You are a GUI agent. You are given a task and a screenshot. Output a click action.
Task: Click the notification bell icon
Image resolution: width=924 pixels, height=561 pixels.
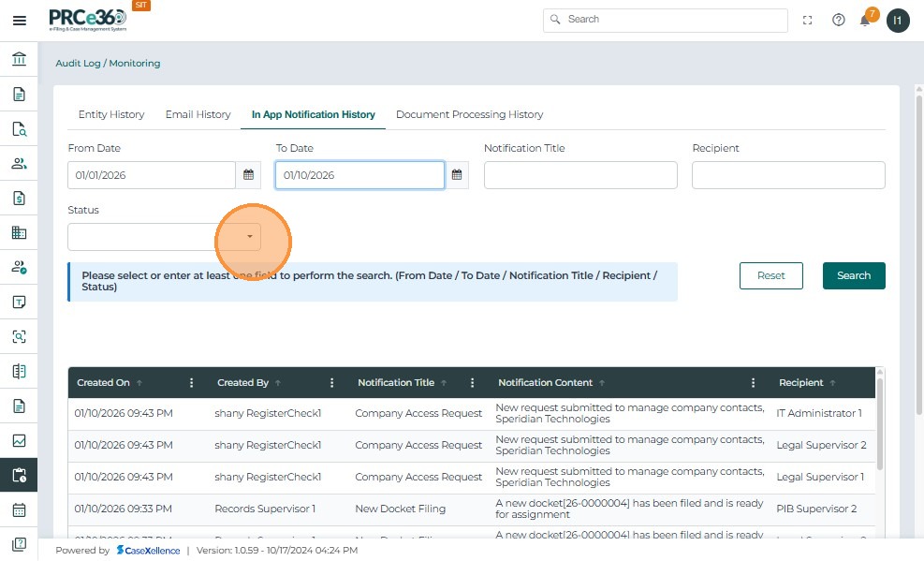click(865, 21)
